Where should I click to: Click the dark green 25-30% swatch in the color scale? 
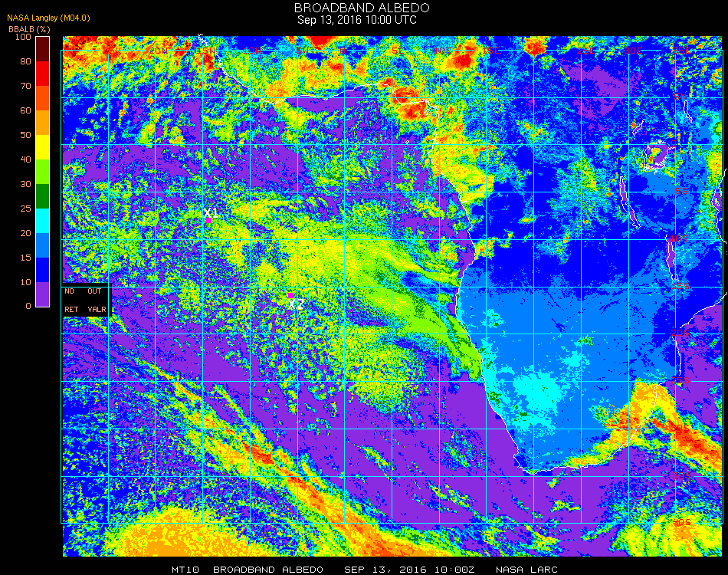tap(42, 196)
